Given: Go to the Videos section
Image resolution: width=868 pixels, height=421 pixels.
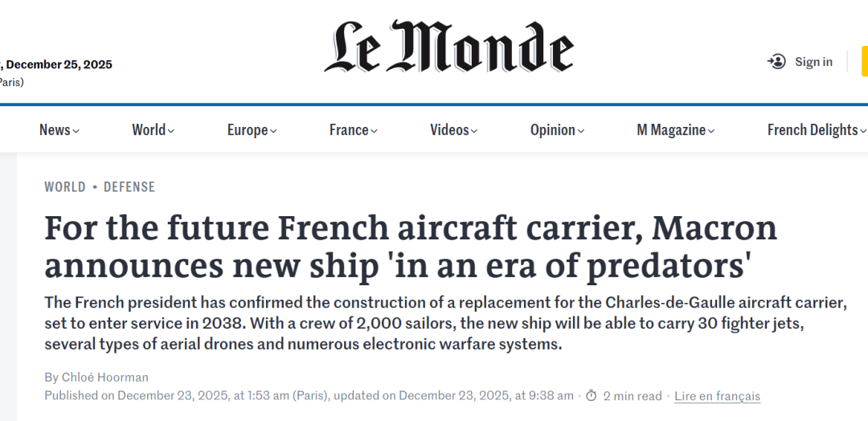Looking at the screenshot, I should pos(448,130).
